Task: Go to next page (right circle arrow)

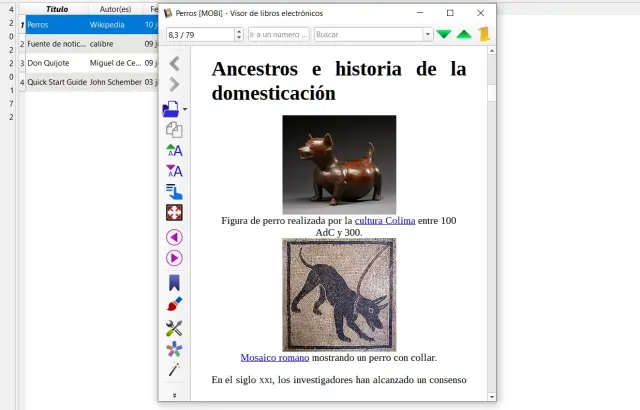Action: [174, 258]
